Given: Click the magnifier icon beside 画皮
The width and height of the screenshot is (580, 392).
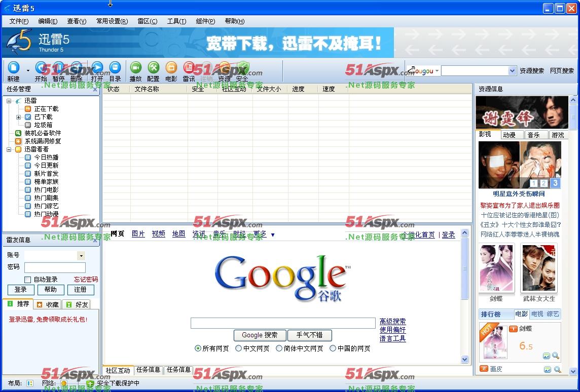Looking at the screenshot, I should point(557,369).
